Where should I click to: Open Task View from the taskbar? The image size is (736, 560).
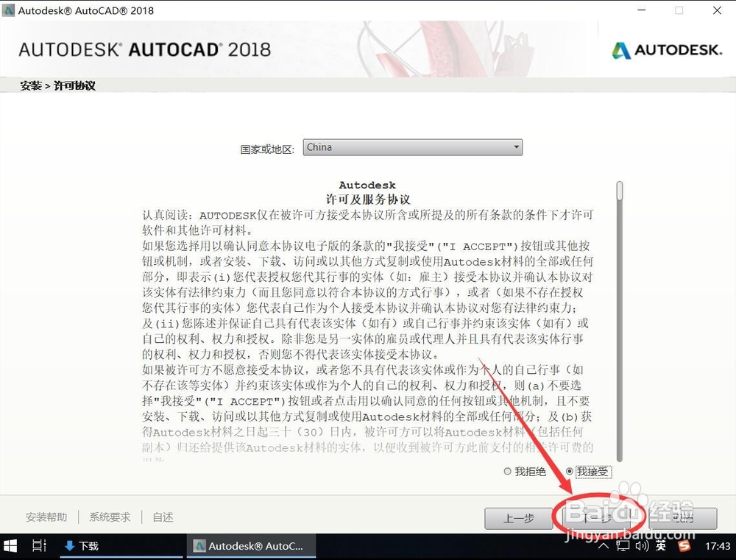pos(39,546)
